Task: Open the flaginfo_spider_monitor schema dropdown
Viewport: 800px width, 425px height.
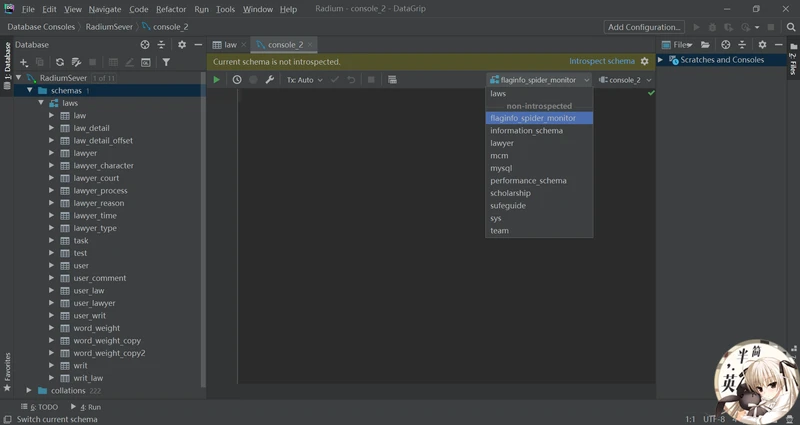Action: [x=539, y=80]
